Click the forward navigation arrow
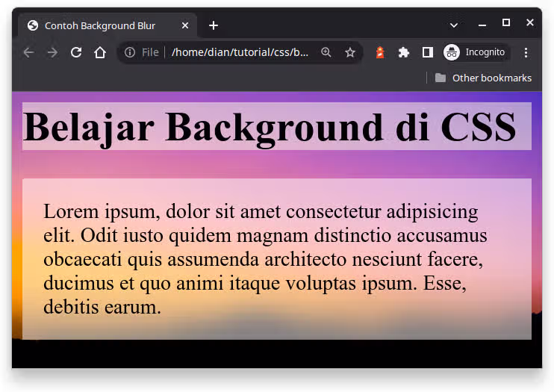Screen dimensions: 554x392 click(x=52, y=52)
